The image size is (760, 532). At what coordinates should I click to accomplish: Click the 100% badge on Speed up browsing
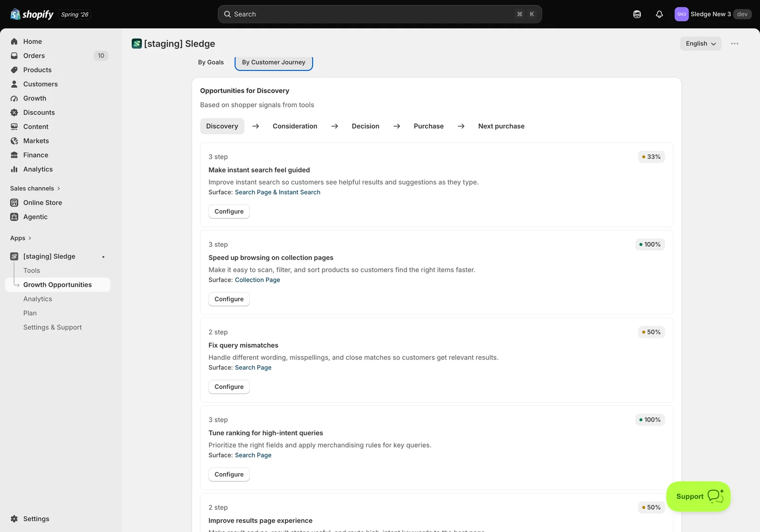click(x=650, y=245)
